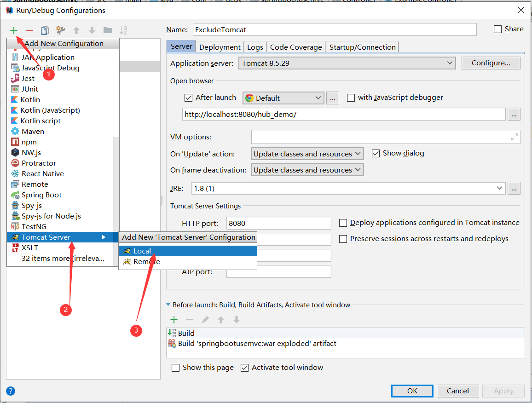Screen dimensions: 532x403
Task: Click the red minus Remove Configuration icon
Action: point(29,30)
